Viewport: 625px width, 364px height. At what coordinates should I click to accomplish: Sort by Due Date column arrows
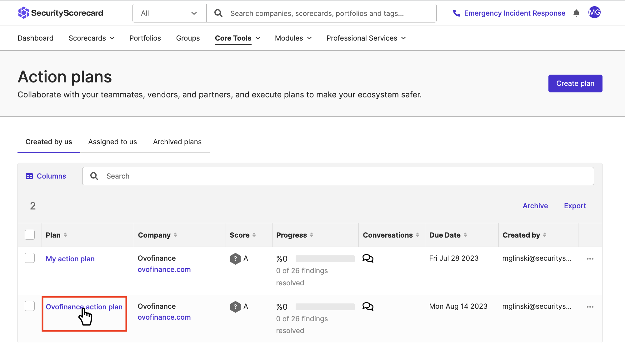point(465,235)
